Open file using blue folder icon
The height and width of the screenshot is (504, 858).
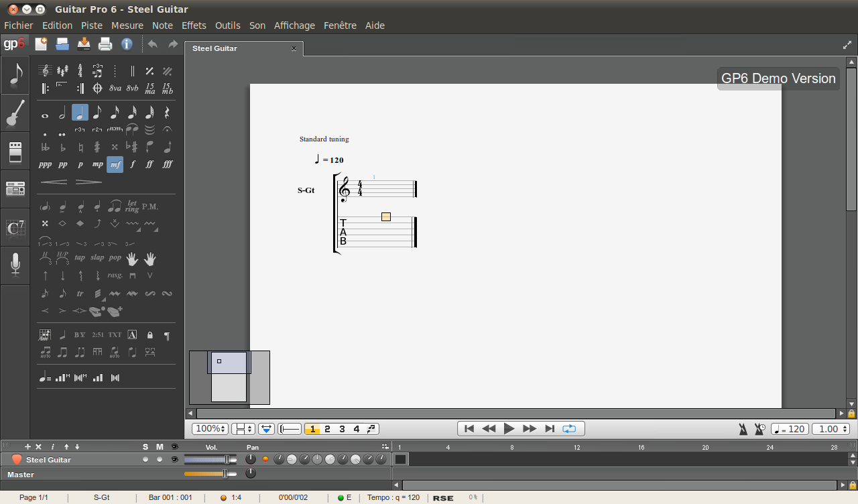tap(62, 44)
